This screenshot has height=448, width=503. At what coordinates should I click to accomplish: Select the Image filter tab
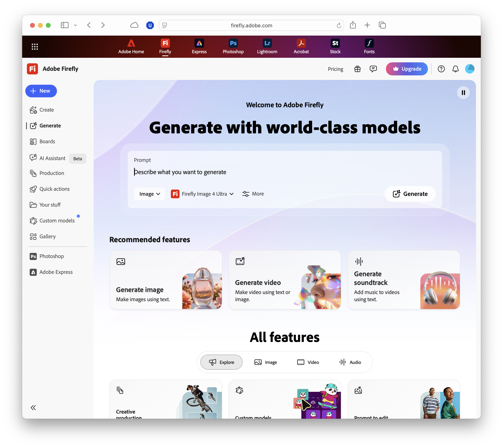[x=266, y=362]
